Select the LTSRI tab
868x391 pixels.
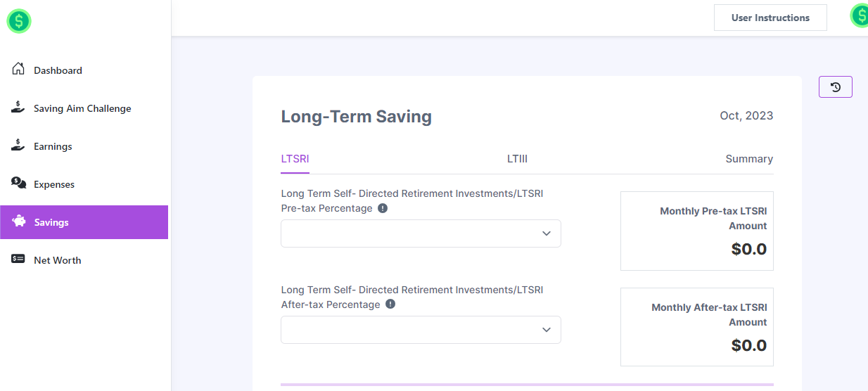[295, 159]
